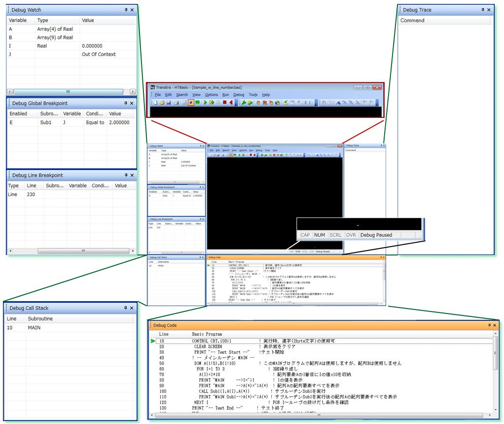The width and height of the screenshot is (504, 424).
Task: Open first toolbar overflow dropdown after red triangle
Action: (236, 103)
